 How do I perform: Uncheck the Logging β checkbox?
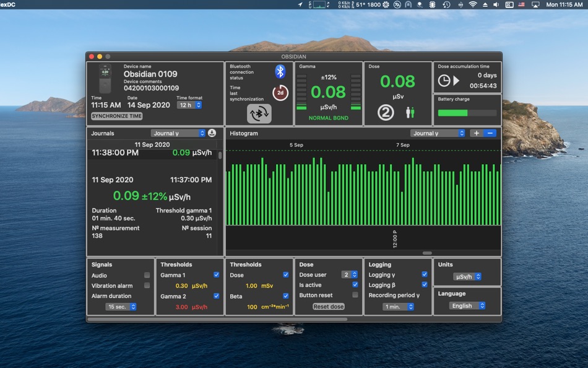[424, 285]
